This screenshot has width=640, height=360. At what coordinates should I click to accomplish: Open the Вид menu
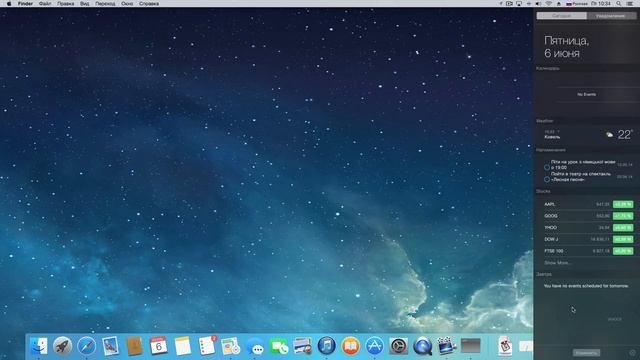[x=84, y=4]
